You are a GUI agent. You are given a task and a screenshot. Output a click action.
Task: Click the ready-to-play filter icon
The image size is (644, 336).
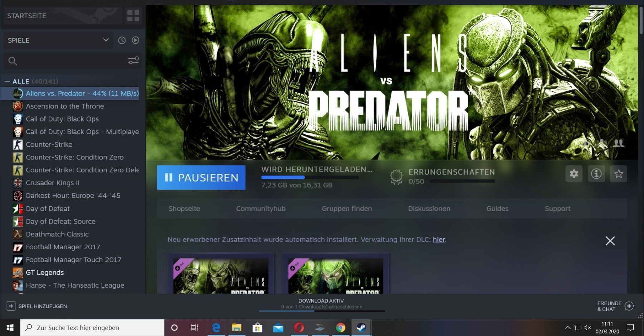click(x=135, y=40)
